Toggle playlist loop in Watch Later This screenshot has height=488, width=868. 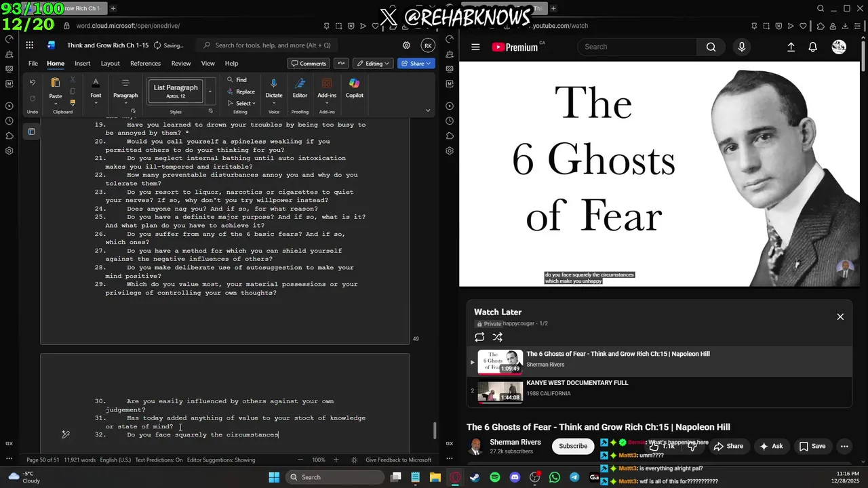[479, 337]
